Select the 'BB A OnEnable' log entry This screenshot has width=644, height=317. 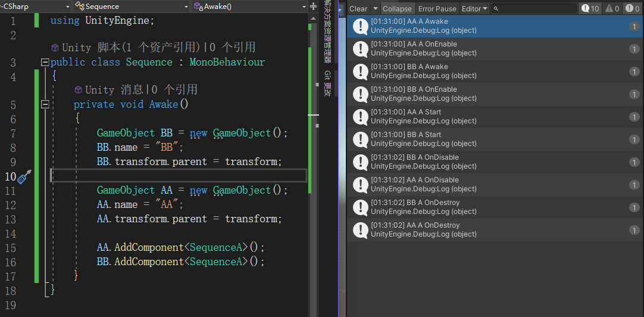pos(495,94)
